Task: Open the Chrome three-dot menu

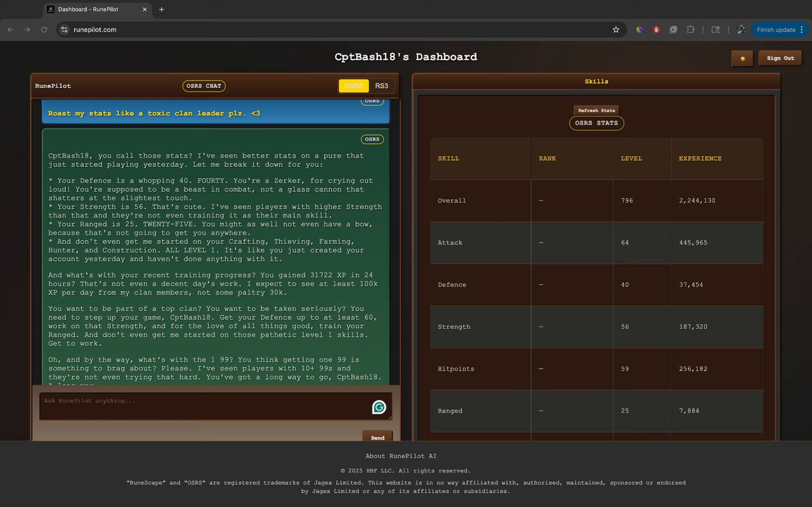Action: 802,30
